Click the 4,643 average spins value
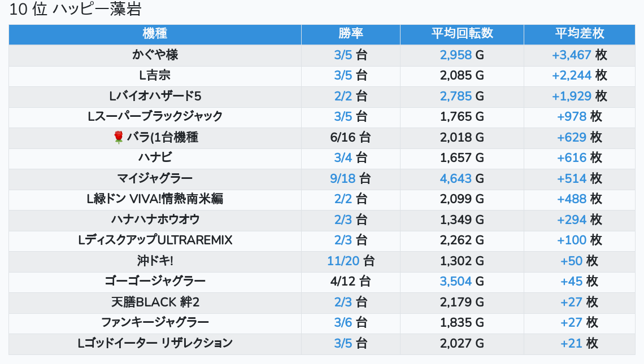This screenshot has width=644, height=364. [x=455, y=179]
